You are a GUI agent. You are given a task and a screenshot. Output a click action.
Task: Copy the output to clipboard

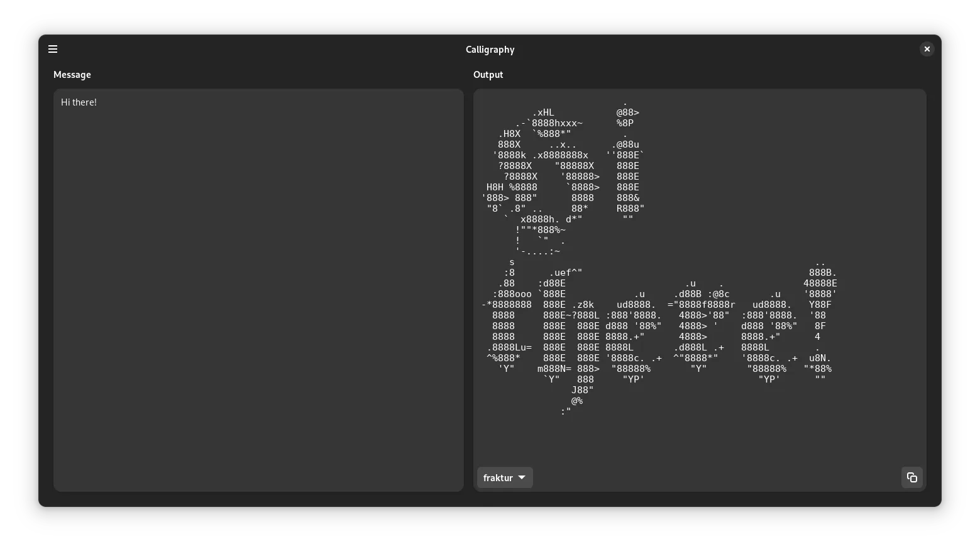click(x=911, y=477)
